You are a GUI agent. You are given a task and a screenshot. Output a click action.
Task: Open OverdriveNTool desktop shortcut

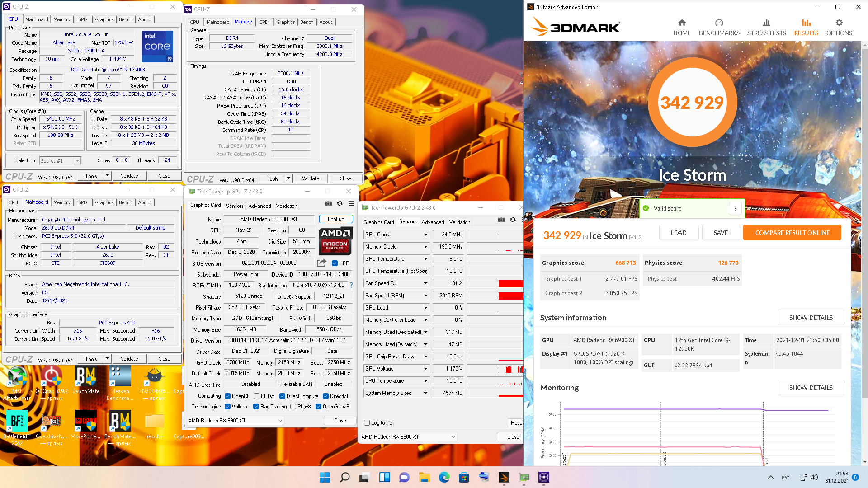coord(51,428)
